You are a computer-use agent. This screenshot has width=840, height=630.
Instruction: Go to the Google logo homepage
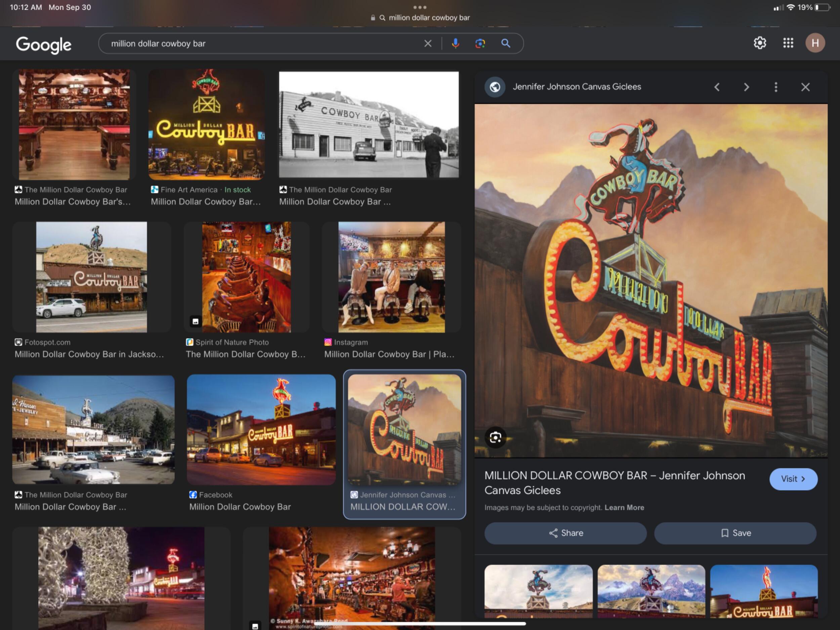[44, 45]
